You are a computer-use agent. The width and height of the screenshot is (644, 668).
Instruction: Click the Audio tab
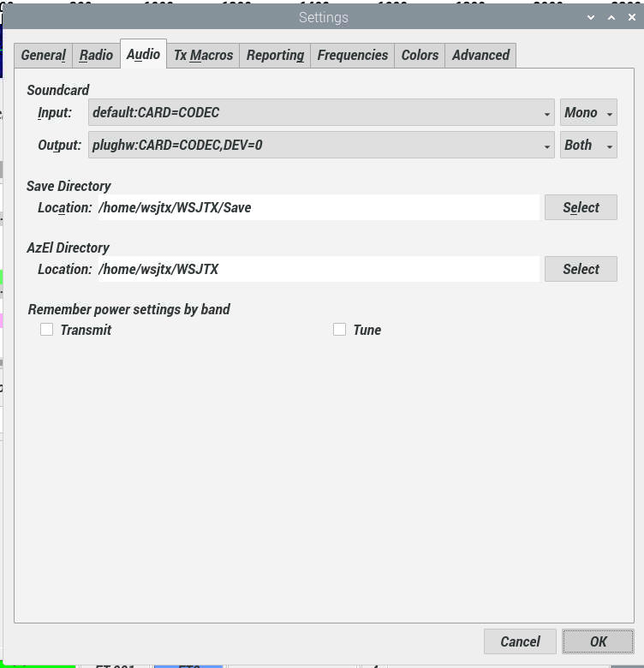pyautogui.click(x=143, y=54)
